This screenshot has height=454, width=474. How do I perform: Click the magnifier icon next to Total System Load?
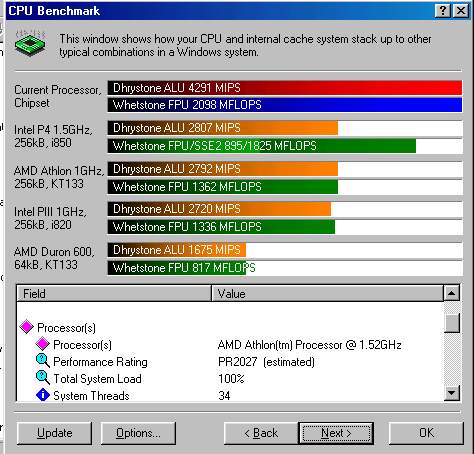(x=42, y=378)
